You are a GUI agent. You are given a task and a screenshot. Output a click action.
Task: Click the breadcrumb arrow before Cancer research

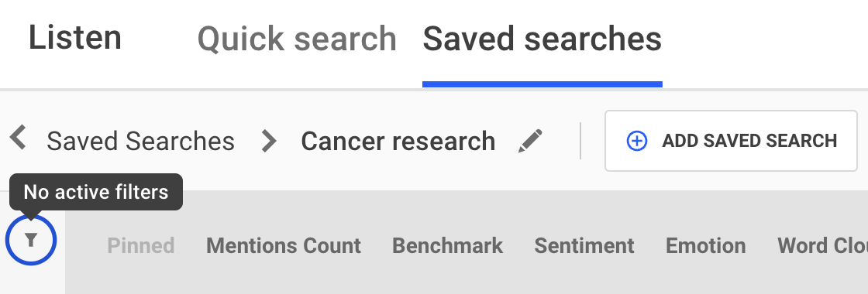[x=269, y=141]
